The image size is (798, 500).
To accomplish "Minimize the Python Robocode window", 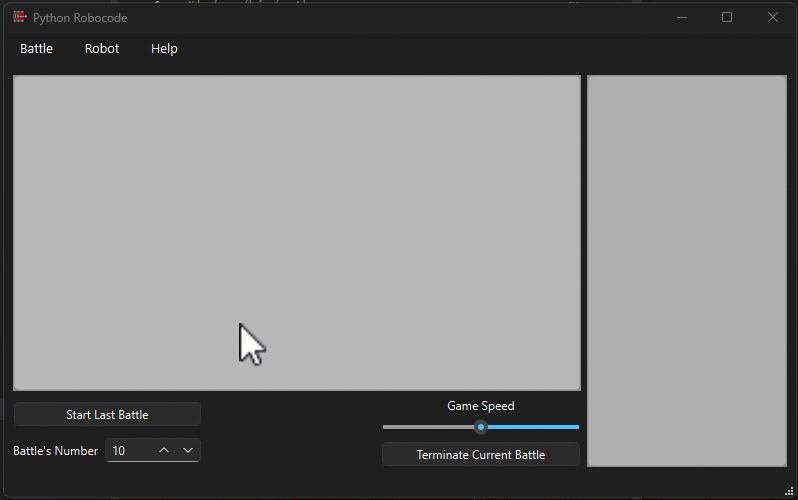I will [682, 17].
